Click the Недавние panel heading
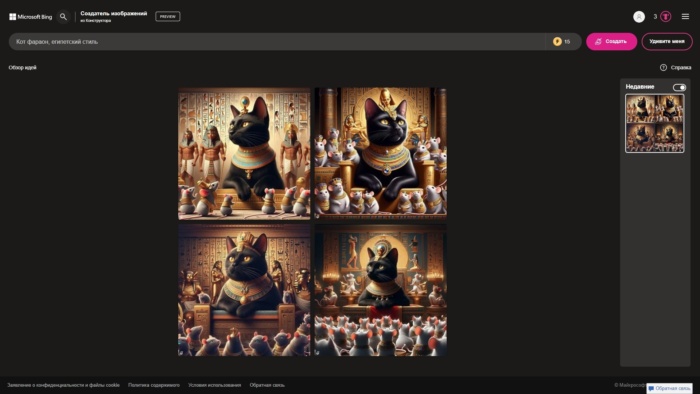Viewport: 700px width, 394px height. coord(640,87)
